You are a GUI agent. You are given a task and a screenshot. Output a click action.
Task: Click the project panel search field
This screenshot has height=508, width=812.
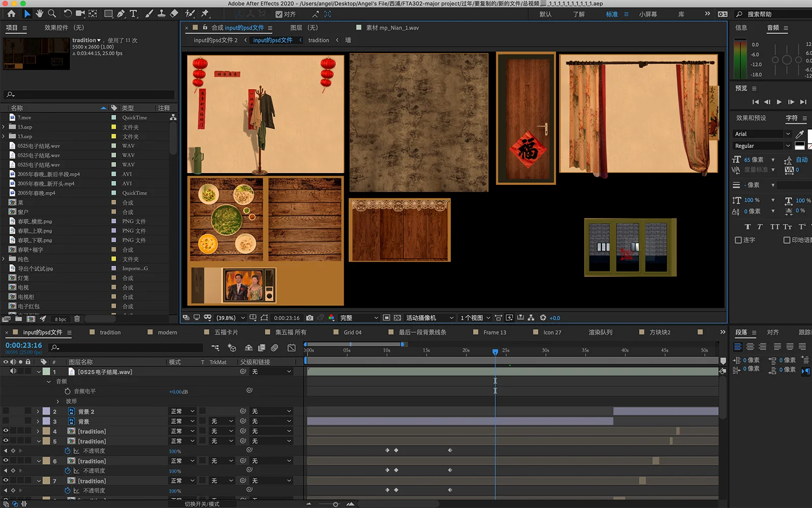[x=89, y=94]
